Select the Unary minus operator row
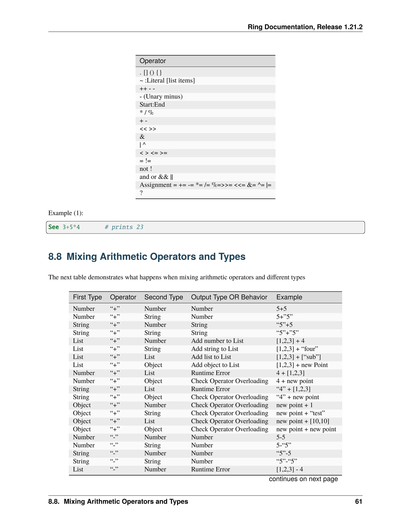Viewport: 411px width, 532px height. (x=161, y=96)
